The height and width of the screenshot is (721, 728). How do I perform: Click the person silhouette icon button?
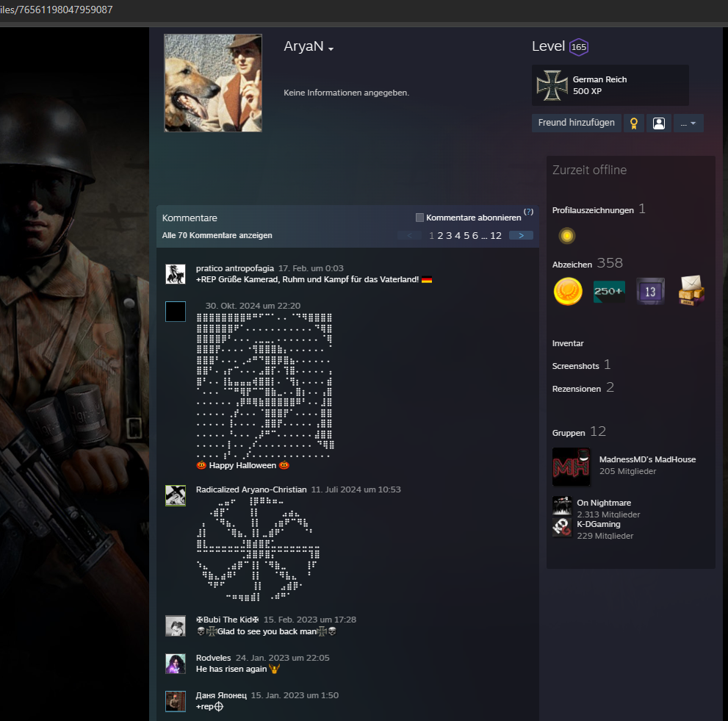click(658, 123)
